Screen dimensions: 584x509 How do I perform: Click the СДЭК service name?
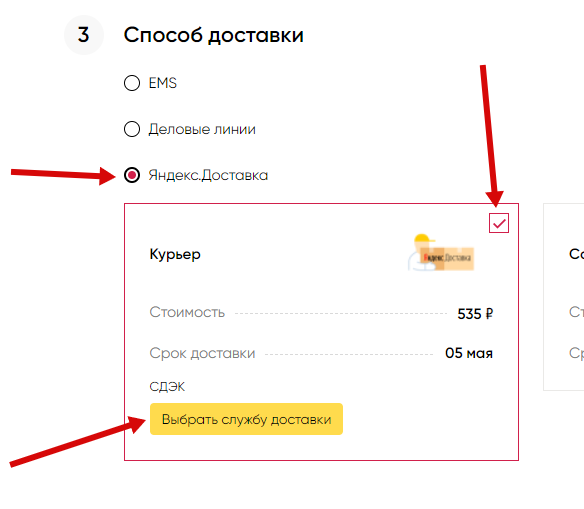click(167, 386)
